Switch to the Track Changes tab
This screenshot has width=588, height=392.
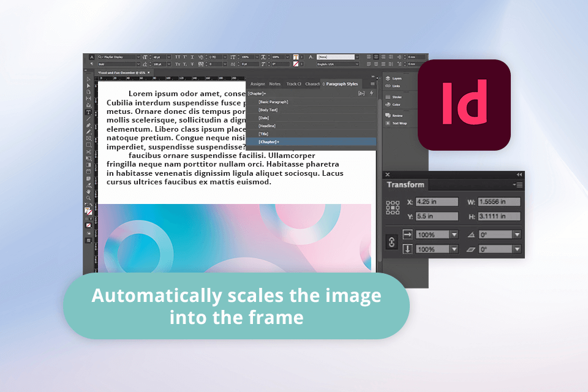(293, 84)
